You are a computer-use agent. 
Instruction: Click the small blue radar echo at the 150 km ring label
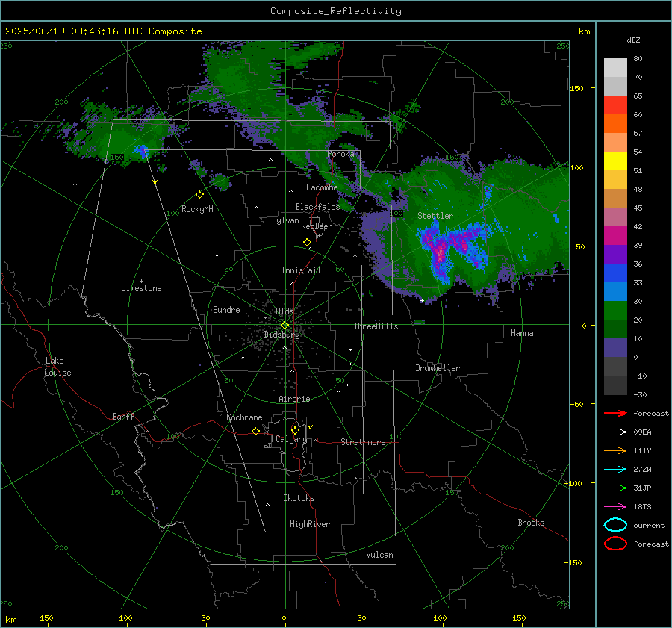pos(142,151)
